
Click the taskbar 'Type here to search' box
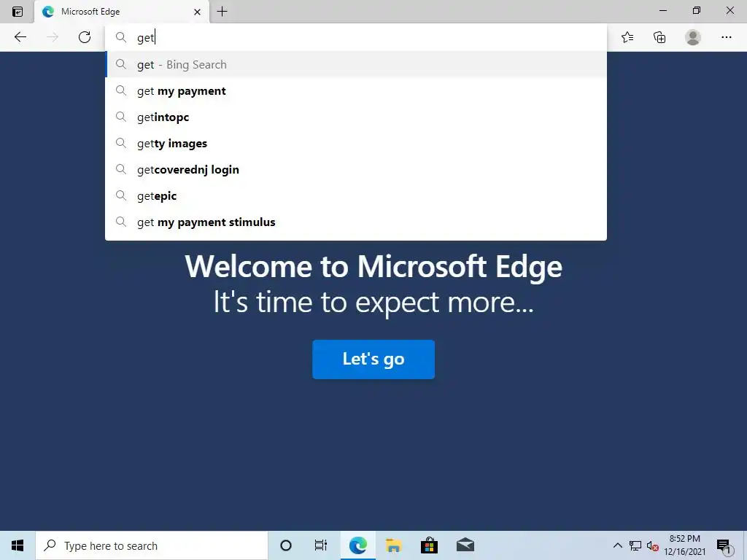152,545
